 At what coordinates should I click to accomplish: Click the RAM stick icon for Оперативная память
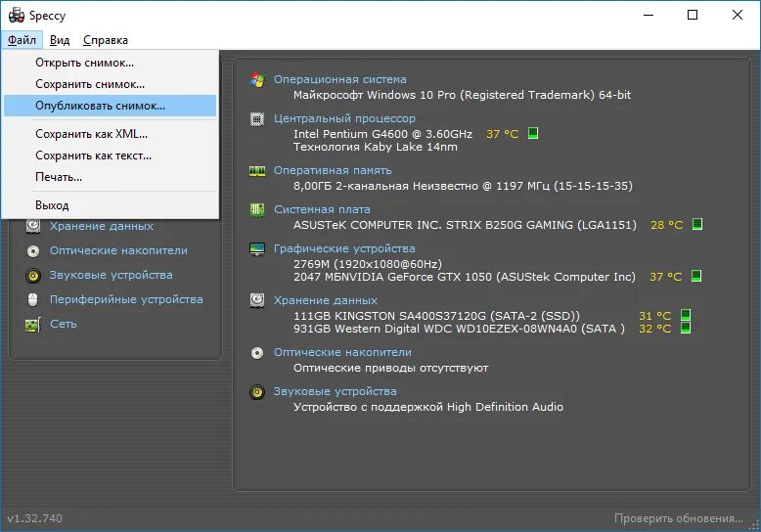257,171
